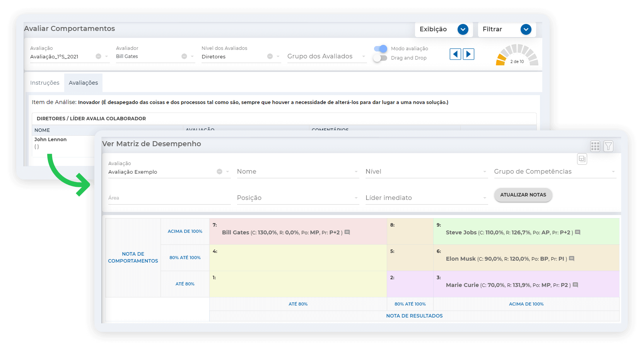Image resolution: width=644 pixels, height=350 pixels.
Task: Open the Líder imediato dropdown
Action: 425,198
